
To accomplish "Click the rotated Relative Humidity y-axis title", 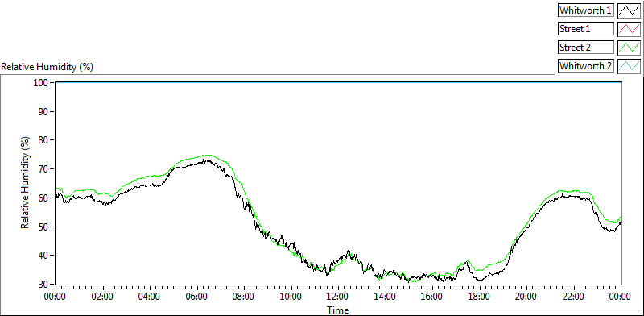I will pyautogui.click(x=25, y=183).
